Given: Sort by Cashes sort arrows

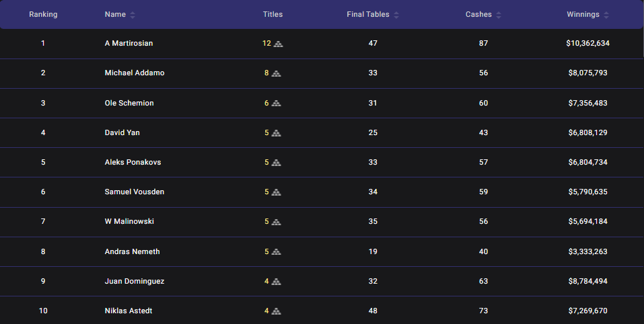Looking at the screenshot, I should [499, 15].
